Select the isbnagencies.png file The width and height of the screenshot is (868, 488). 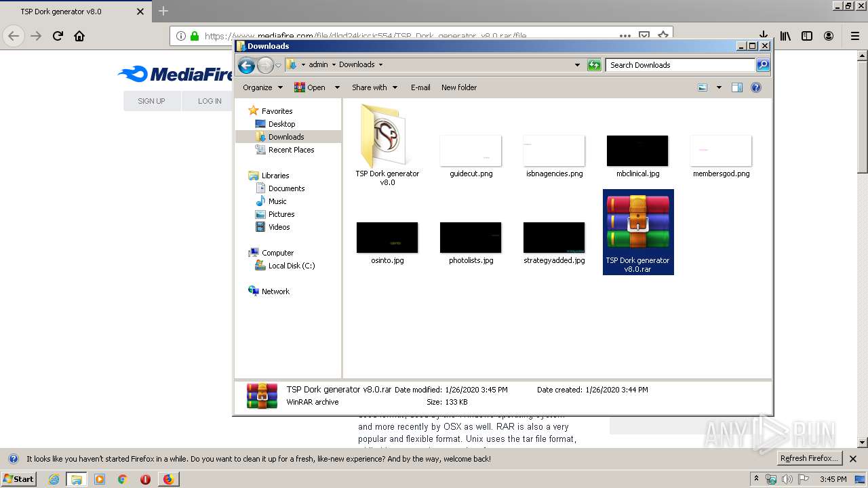(554, 156)
